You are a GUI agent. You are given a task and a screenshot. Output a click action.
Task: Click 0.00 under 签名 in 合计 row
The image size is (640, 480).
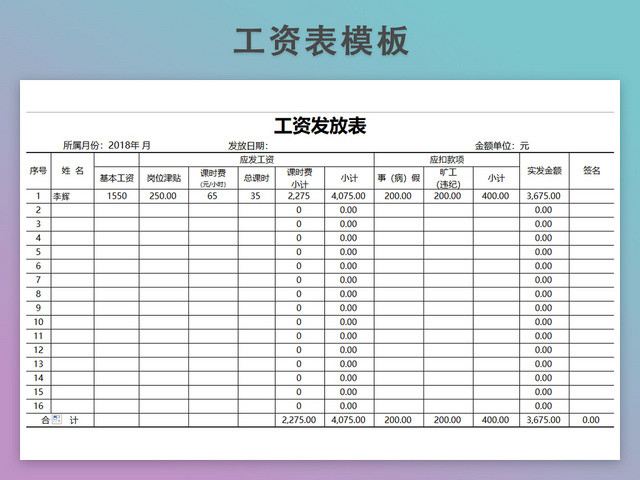click(591, 420)
